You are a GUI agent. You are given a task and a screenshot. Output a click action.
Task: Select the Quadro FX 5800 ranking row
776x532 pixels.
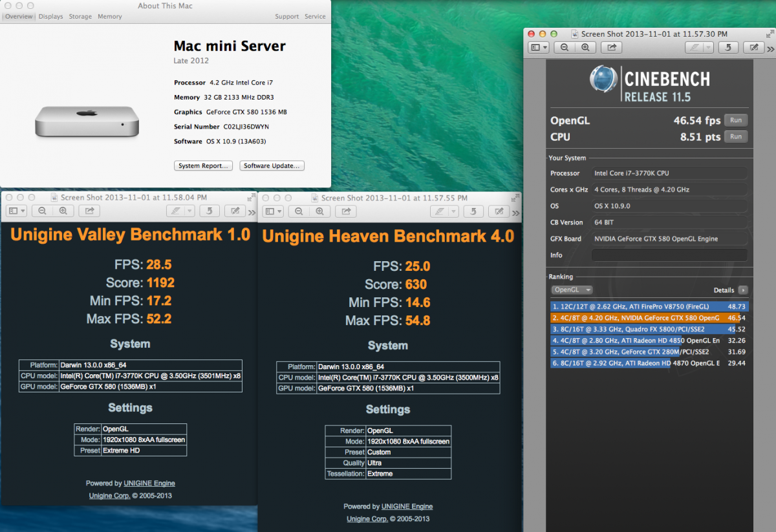pos(649,328)
